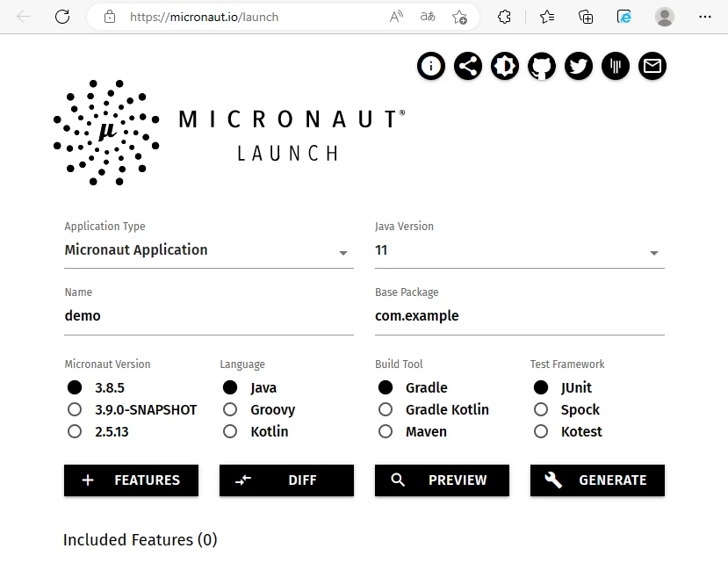Open the GitHub icon link
Viewport: 728px width, 563px height.
coord(541,66)
